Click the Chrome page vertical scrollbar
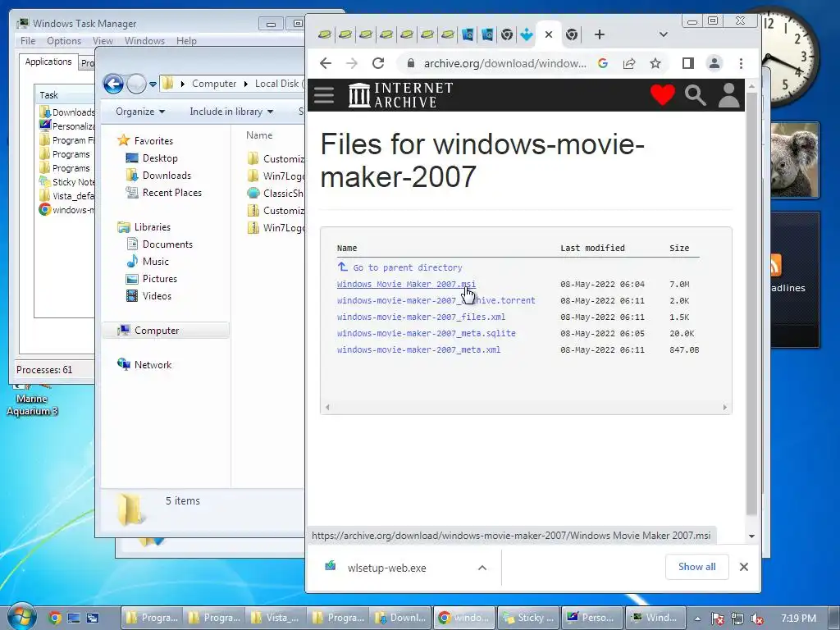 pos(751,305)
